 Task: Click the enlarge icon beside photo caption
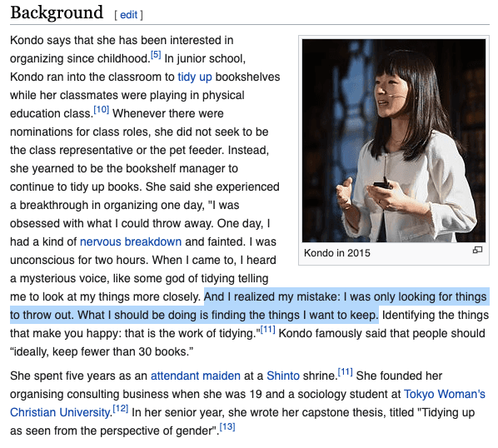pos(477,250)
